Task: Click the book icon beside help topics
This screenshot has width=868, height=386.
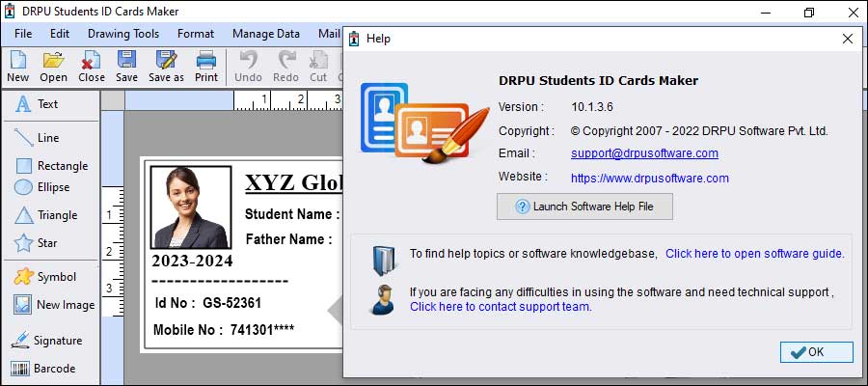Action: [384, 261]
